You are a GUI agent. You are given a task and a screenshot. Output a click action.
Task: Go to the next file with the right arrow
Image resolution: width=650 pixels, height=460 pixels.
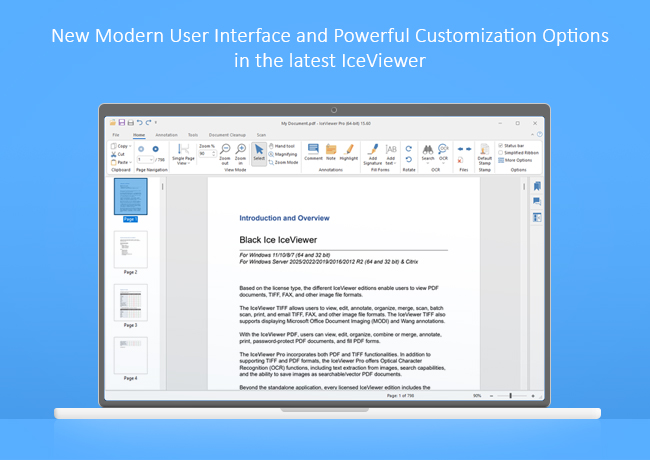pyautogui.click(x=468, y=149)
